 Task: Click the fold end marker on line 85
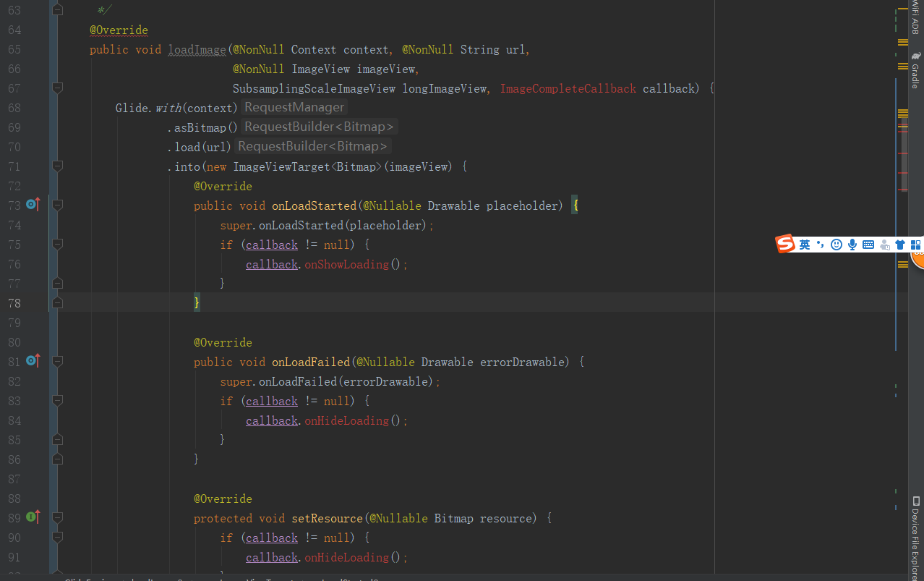58,440
